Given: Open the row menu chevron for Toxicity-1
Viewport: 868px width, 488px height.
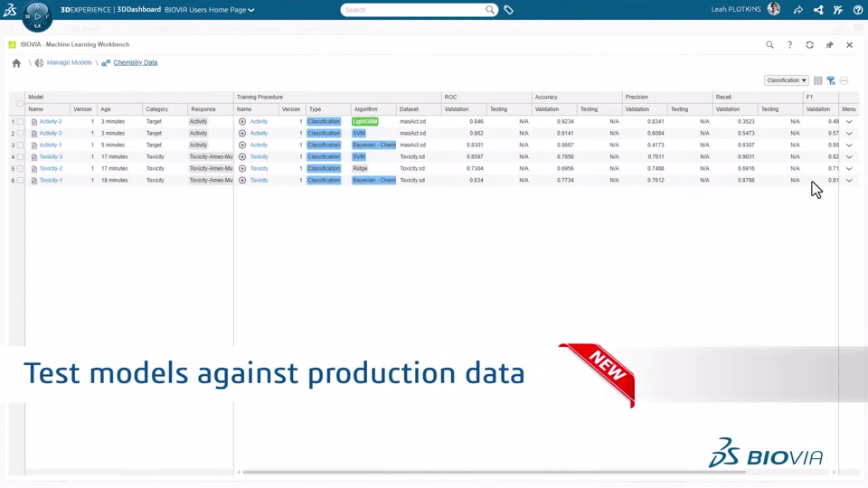Looking at the screenshot, I should pos(849,181).
